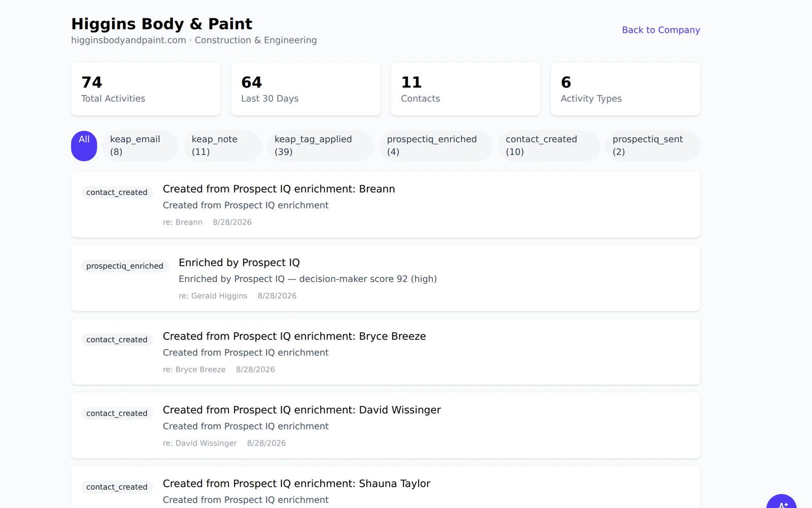Click the 6 Activity Types card
Image resolution: width=812 pixels, height=508 pixels.
[x=625, y=89]
